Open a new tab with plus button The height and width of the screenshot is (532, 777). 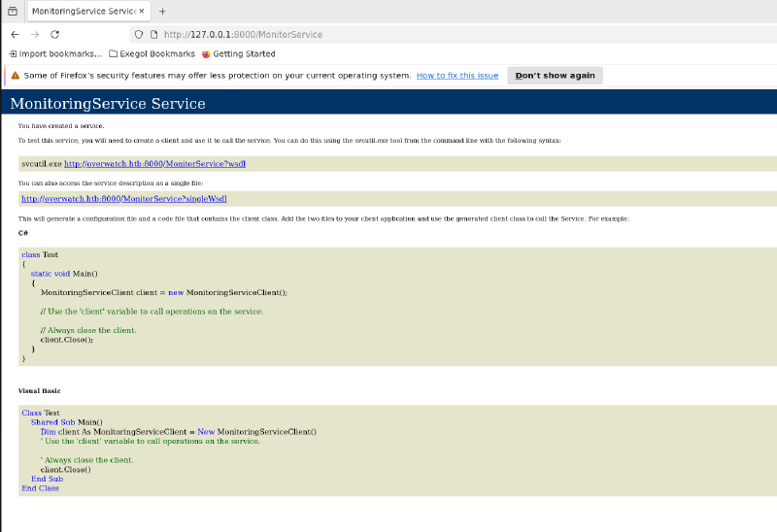click(x=162, y=11)
